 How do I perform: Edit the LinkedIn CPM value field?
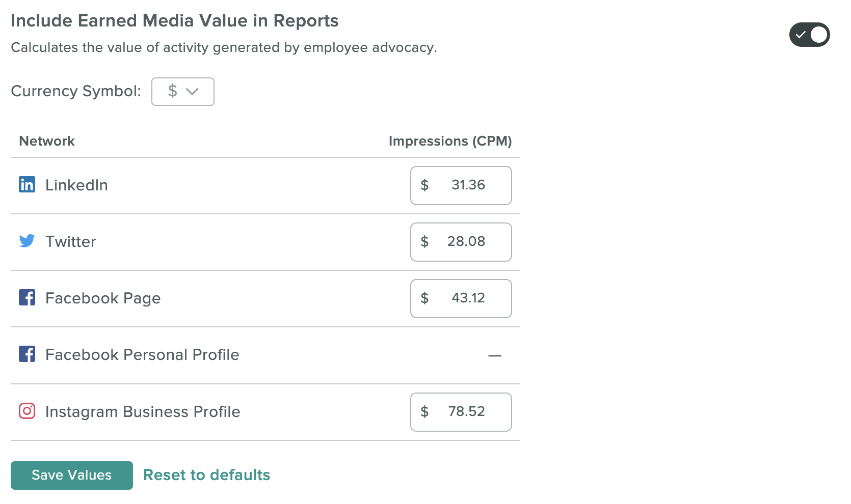point(461,186)
